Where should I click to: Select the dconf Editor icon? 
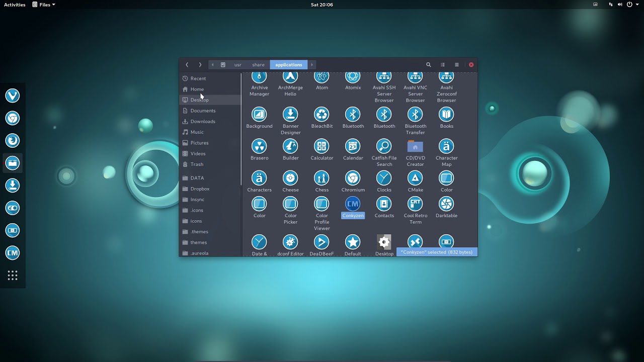(x=290, y=242)
